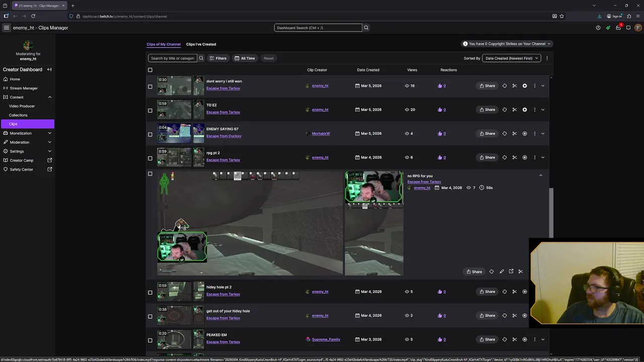Viewport: 644px width, 362px height.
Task: Click the Firefox bookmark star icon
Action: point(561,16)
